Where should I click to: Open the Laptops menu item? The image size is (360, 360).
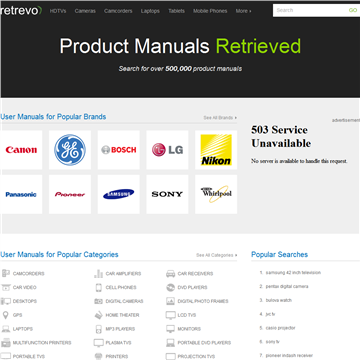coord(150,11)
